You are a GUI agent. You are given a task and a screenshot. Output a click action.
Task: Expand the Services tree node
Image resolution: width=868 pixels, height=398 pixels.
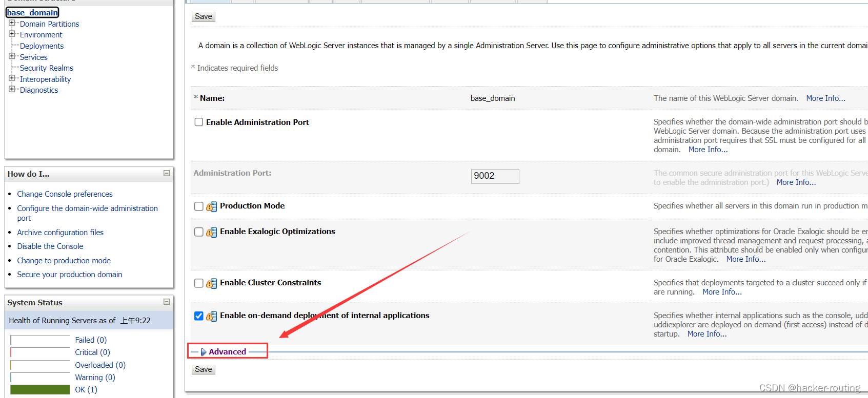coord(12,56)
